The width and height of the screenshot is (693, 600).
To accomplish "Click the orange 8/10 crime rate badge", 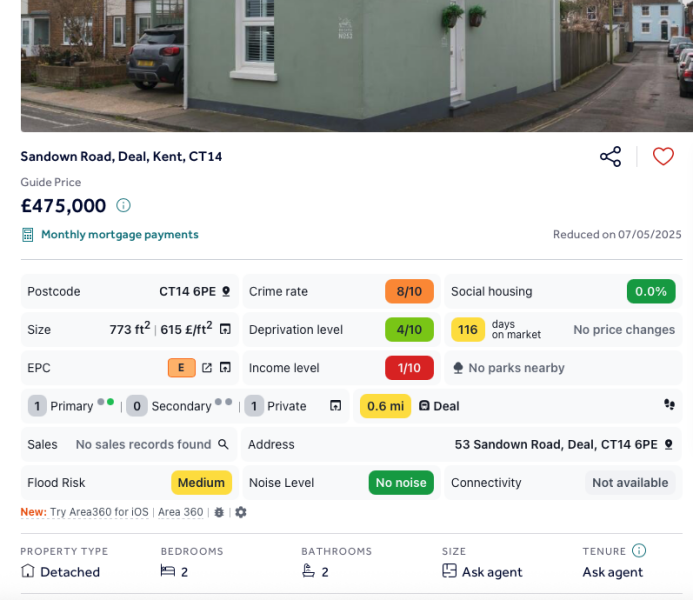I will 409,292.
